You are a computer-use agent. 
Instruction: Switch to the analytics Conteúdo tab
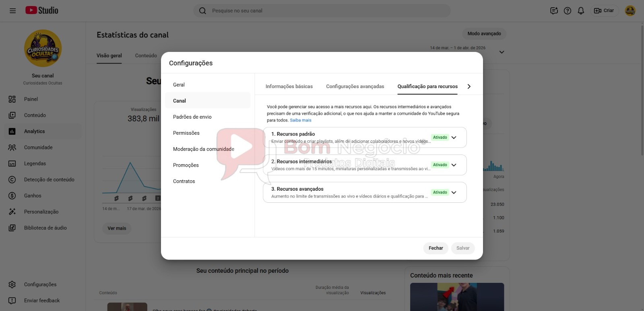click(146, 56)
